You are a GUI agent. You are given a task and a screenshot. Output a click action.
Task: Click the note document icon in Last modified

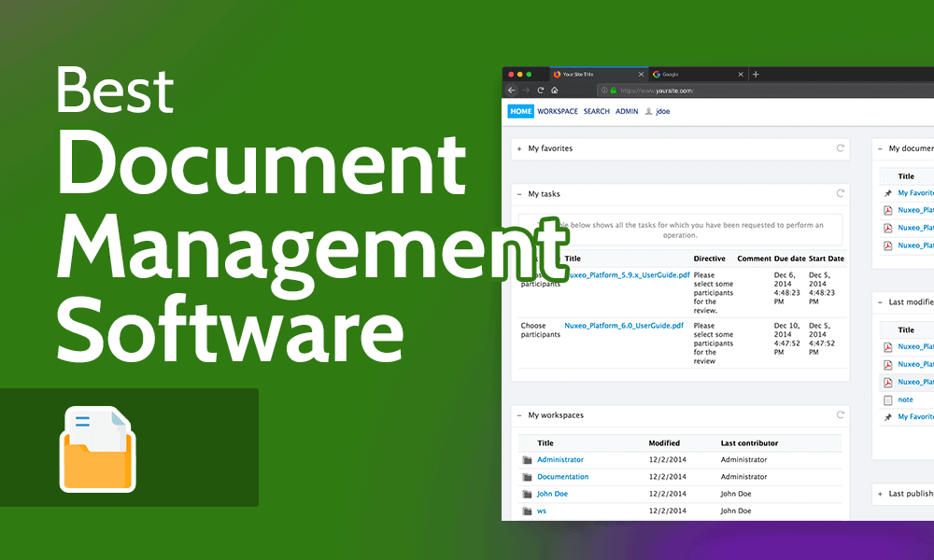[886, 399]
